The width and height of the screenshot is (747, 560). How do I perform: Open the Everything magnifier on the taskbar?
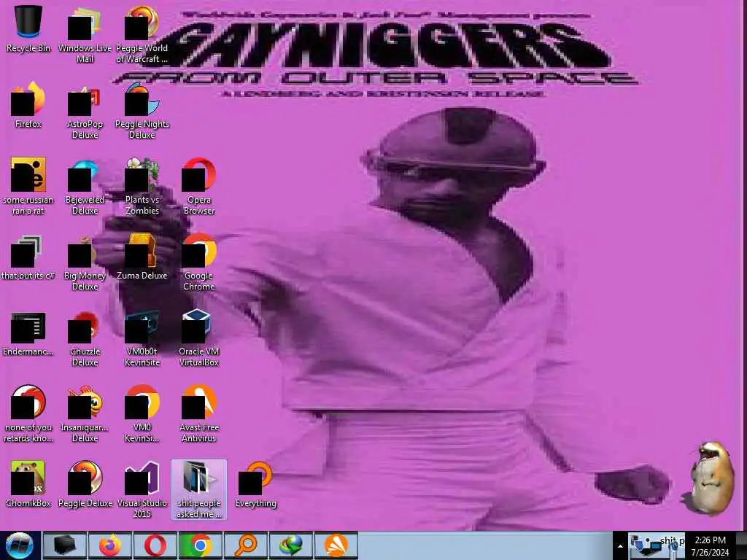(246, 545)
